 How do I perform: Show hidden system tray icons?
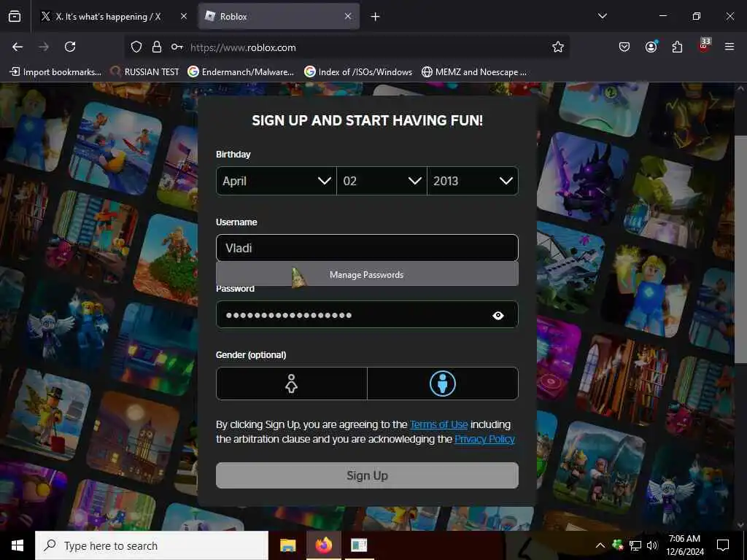[600, 545]
